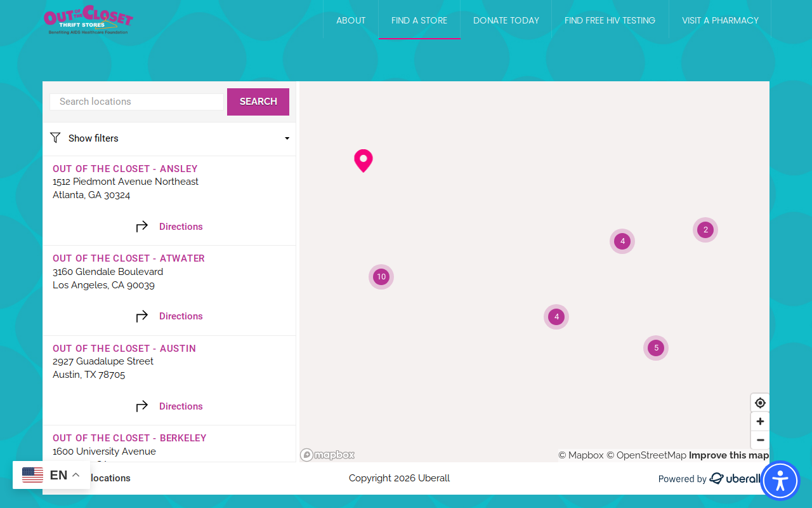Image resolution: width=812 pixels, height=508 pixels.
Task: Open the cluster marker showing 2 stores
Action: tap(705, 230)
